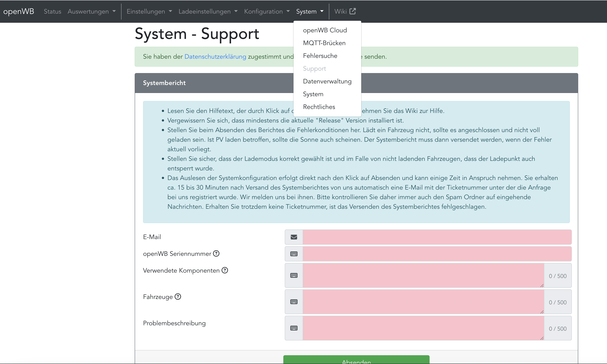Open the Datenschutzerklärung link
The height and width of the screenshot is (364, 607).
pyautogui.click(x=215, y=56)
